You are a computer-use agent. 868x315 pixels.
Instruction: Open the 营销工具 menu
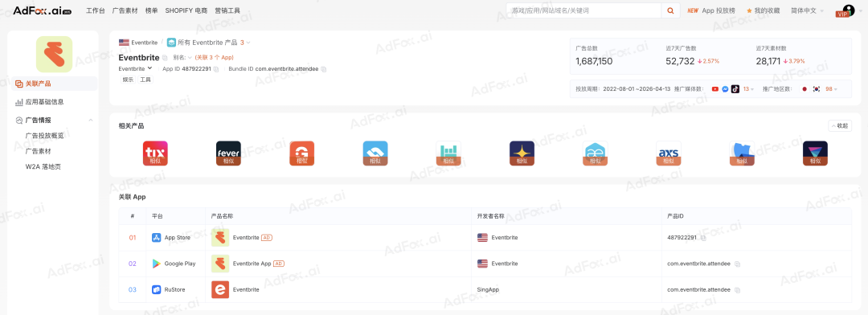click(x=227, y=10)
